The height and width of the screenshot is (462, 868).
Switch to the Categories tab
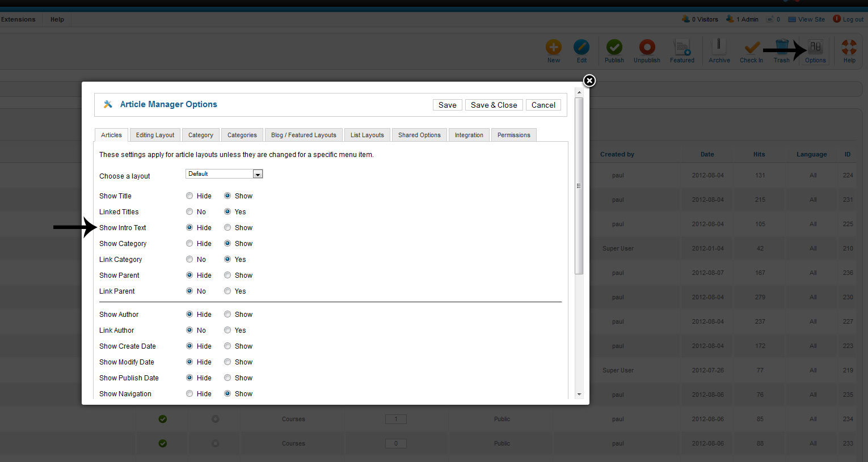[242, 135]
